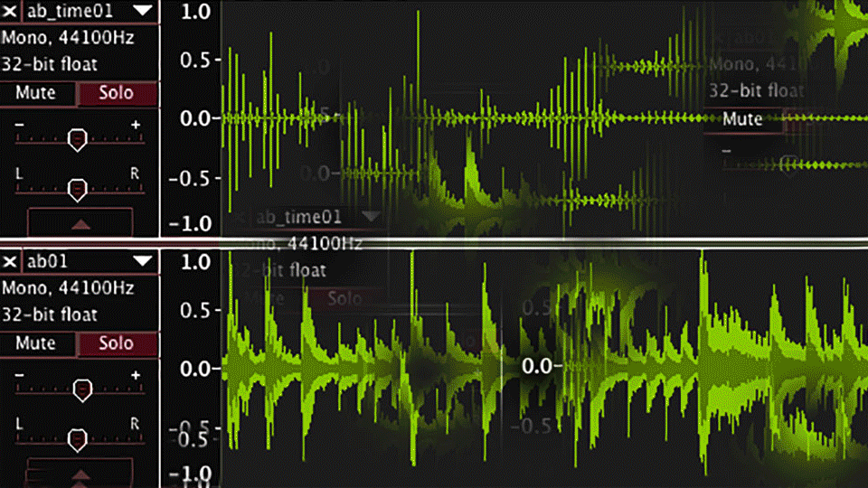Screen dimensions: 868x488
Task: Close the ab01 track with its X
Action: 10,261
